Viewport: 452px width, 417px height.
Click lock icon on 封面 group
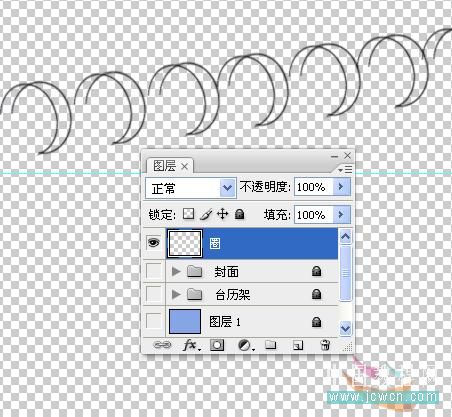point(316,271)
